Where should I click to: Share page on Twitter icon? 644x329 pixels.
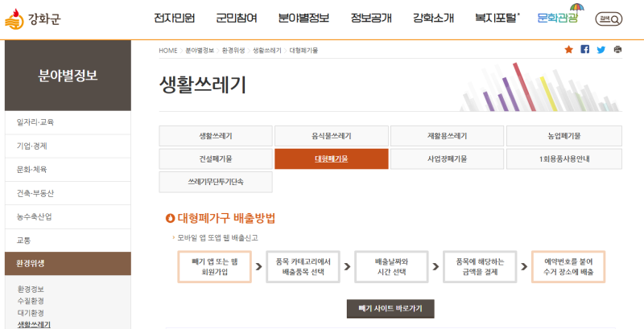601,50
